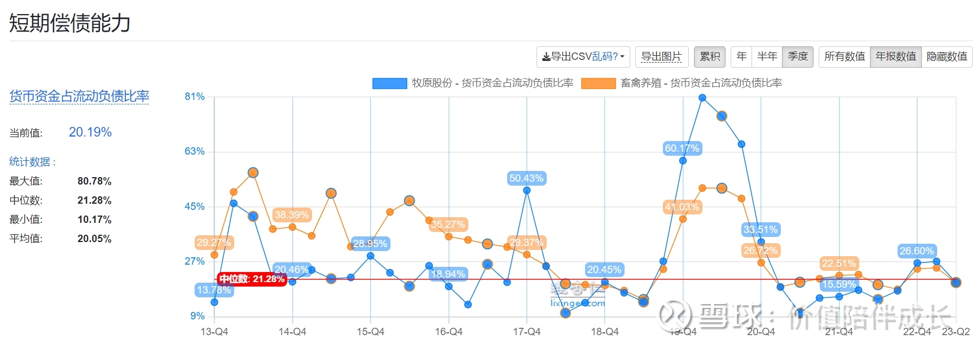Switch to the 半年 half-year view tab
This screenshot has height=347, width=980.
[767, 56]
